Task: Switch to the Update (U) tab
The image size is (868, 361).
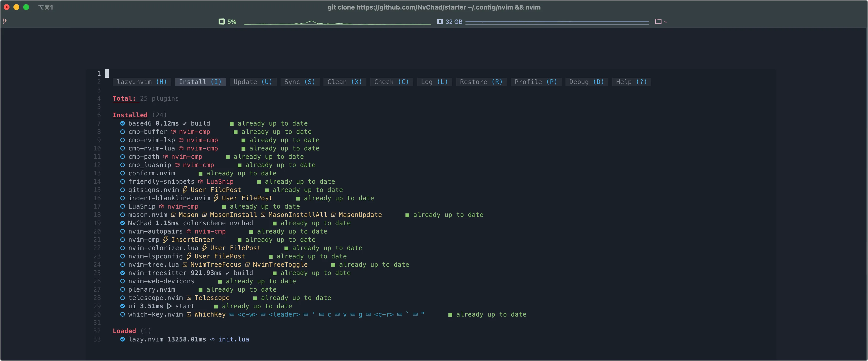Action: coord(253,82)
